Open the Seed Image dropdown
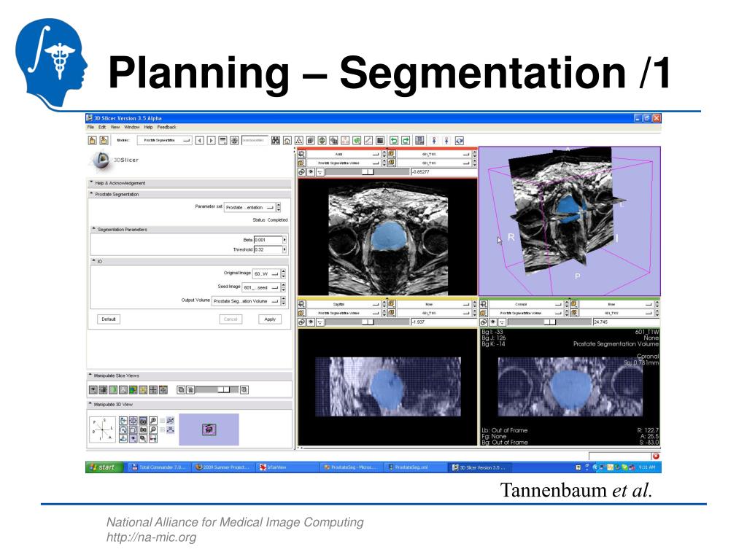This screenshot has width=747, height=560. [262, 287]
